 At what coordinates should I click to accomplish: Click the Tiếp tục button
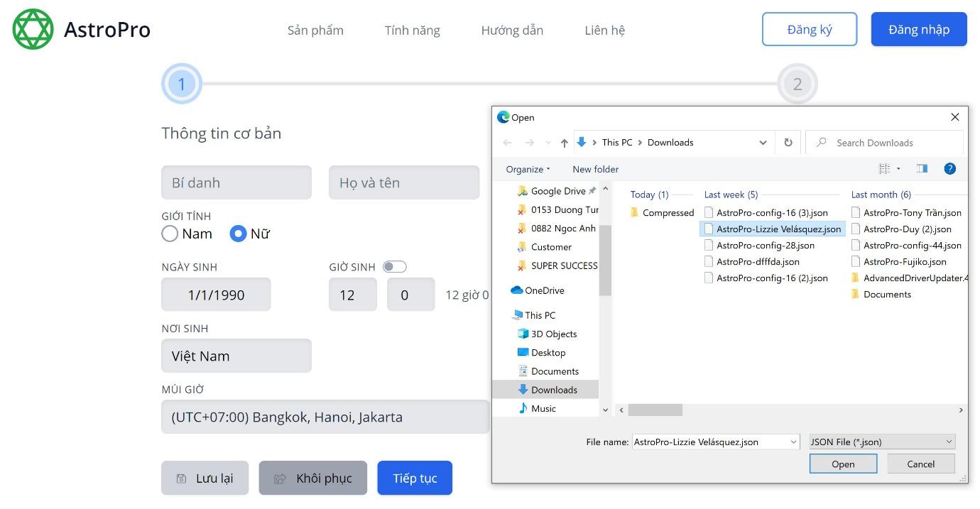[415, 478]
